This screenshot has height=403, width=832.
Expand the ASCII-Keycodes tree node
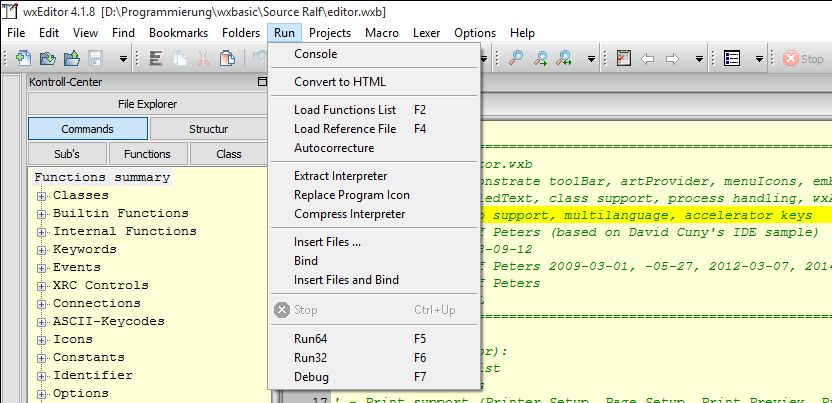click(x=43, y=322)
